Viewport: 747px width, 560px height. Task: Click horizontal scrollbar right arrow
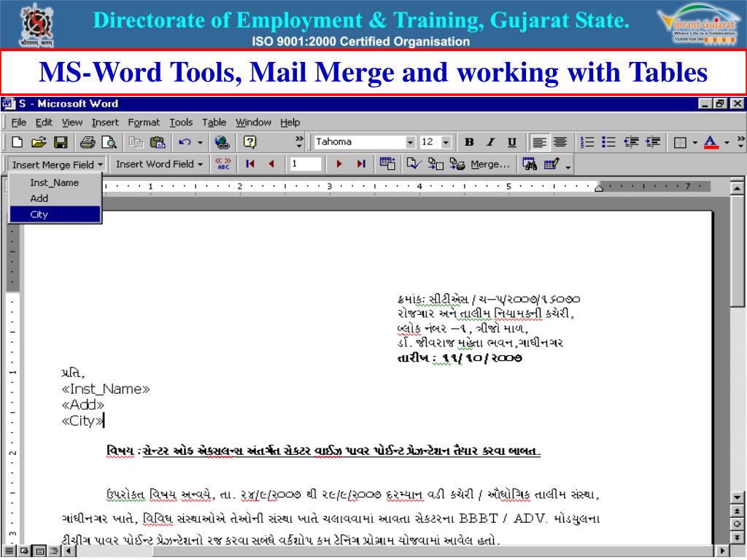[724, 551]
